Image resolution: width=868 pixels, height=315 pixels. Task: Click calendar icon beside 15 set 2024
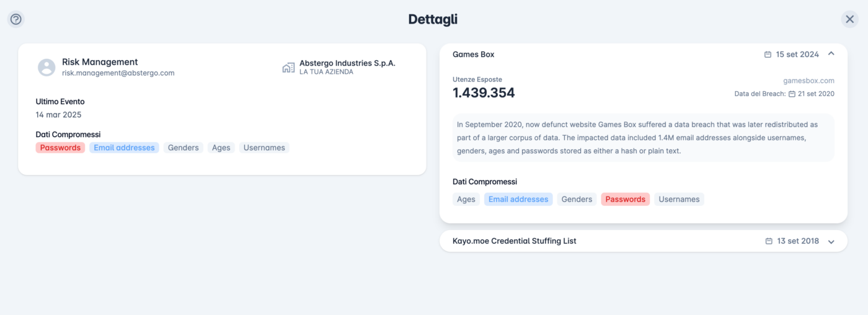click(x=768, y=55)
